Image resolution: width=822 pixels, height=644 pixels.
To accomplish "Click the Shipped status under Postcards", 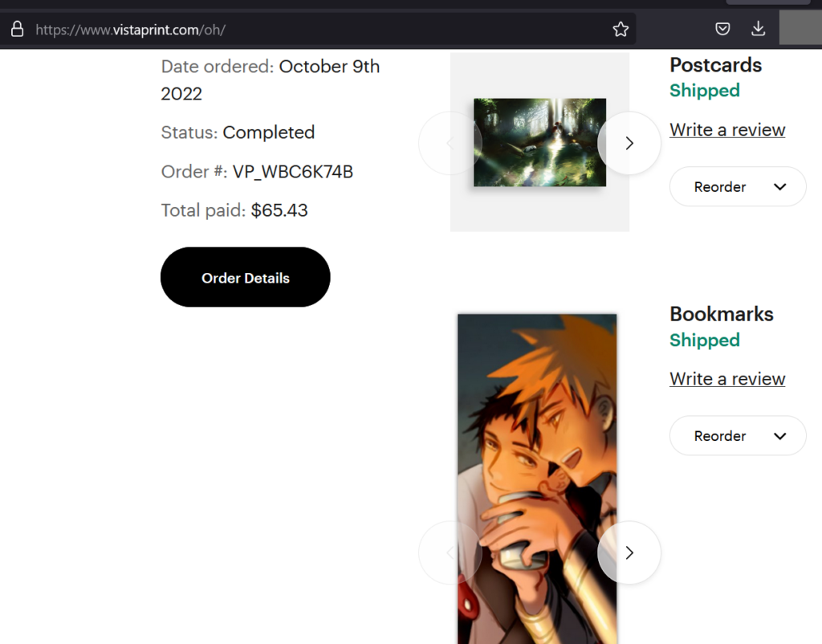I will pos(704,91).
